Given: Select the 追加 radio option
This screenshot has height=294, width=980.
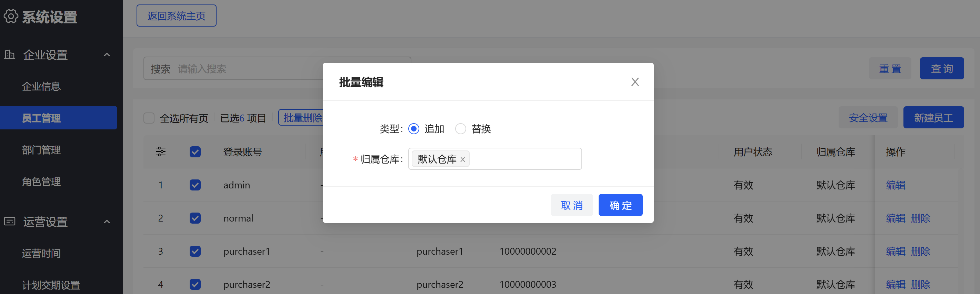Looking at the screenshot, I should pos(413,129).
